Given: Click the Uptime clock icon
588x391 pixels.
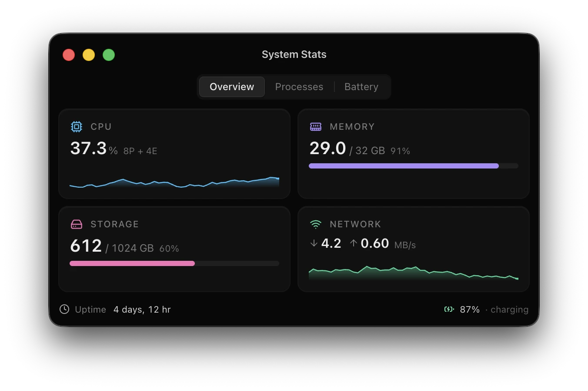Looking at the screenshot, I should point(64,309).
